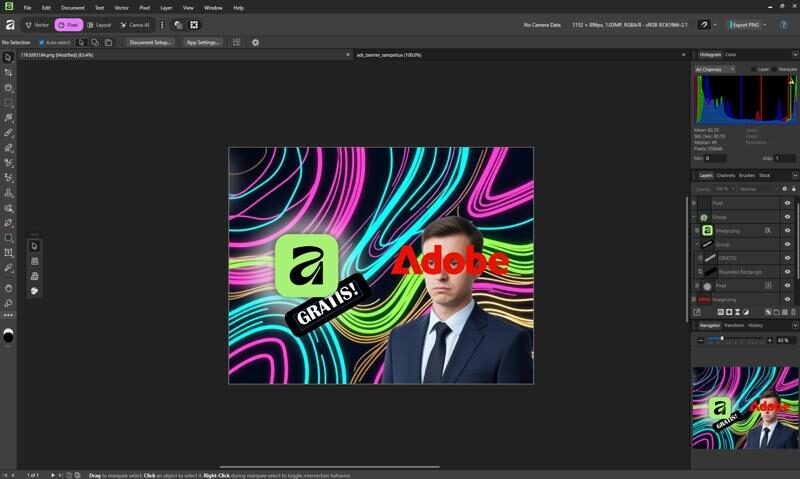This screenshot has width=800, height=479.
Task: Click the Layers panel gear icon
Action: click(785, 189)
